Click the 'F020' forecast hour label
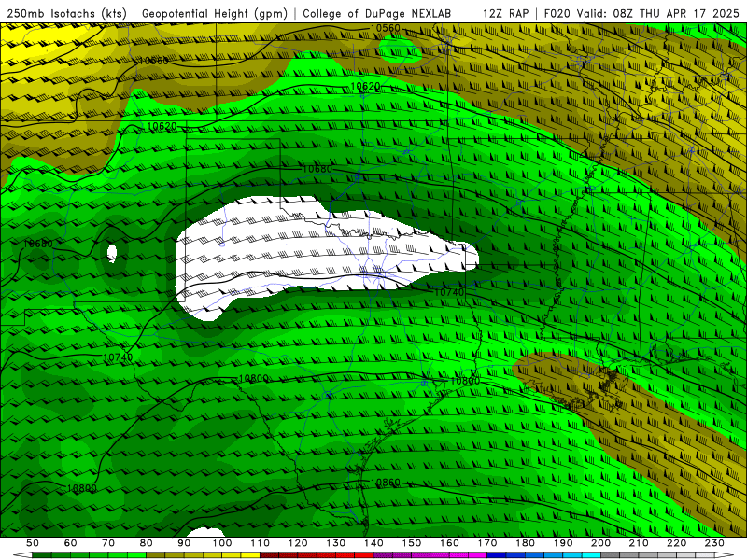This screenshot has width=747, height=560. click(x=557, y=13)
